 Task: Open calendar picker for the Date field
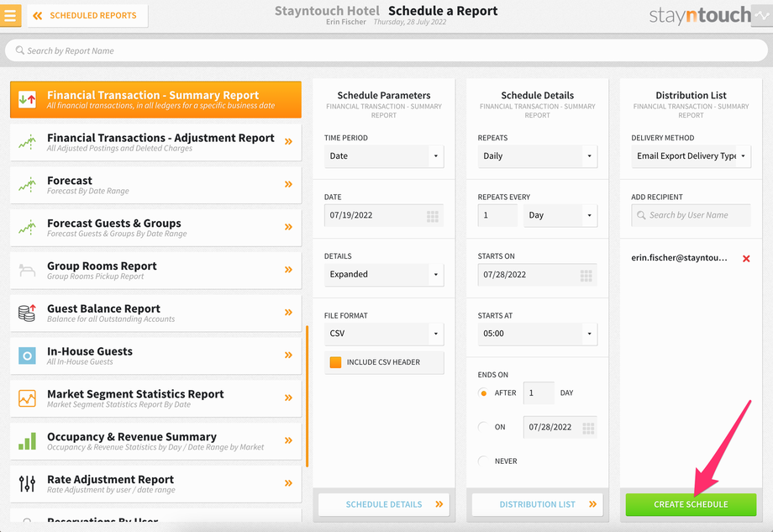pos(433,216)
